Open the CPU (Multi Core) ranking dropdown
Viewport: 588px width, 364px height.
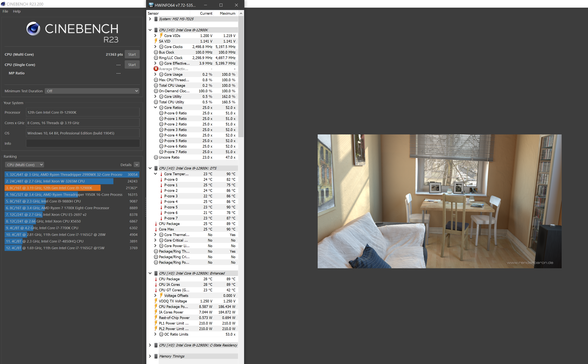(24, 165)
